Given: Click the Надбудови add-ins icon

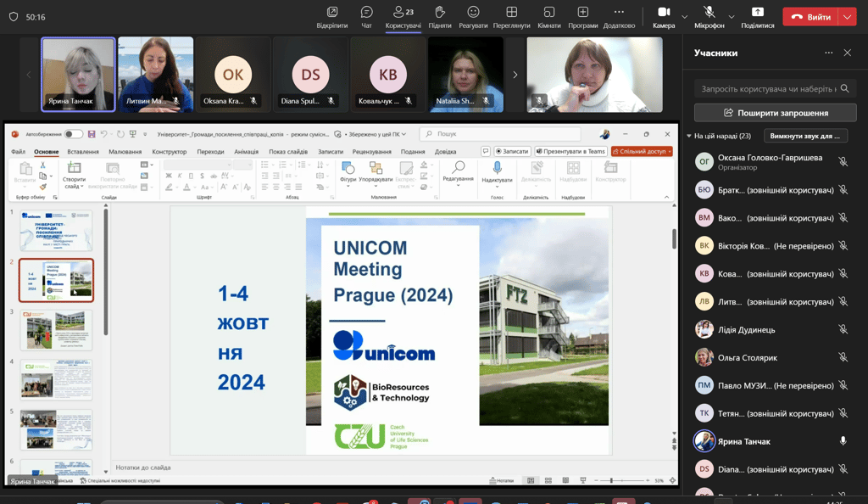Looking at the screenshot, I should tap(573, 168).
